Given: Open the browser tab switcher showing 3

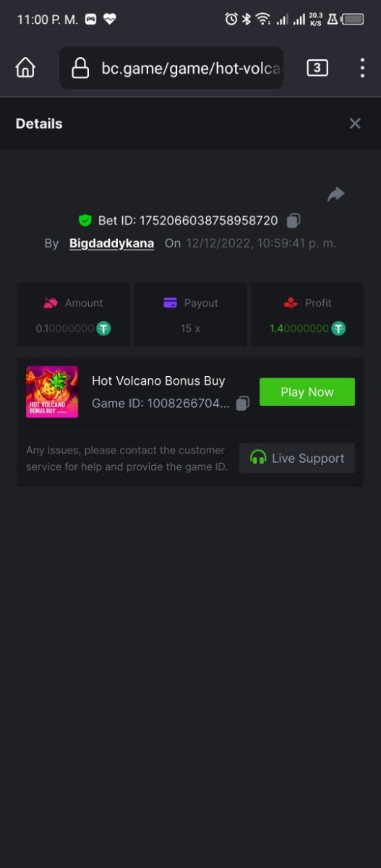Looking at the screenshot, I should 317,68.
